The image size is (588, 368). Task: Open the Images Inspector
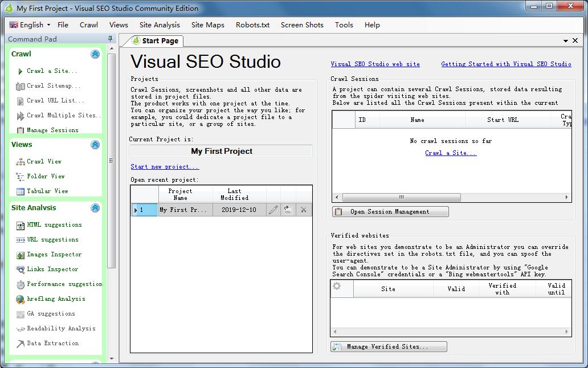point(54,255)
